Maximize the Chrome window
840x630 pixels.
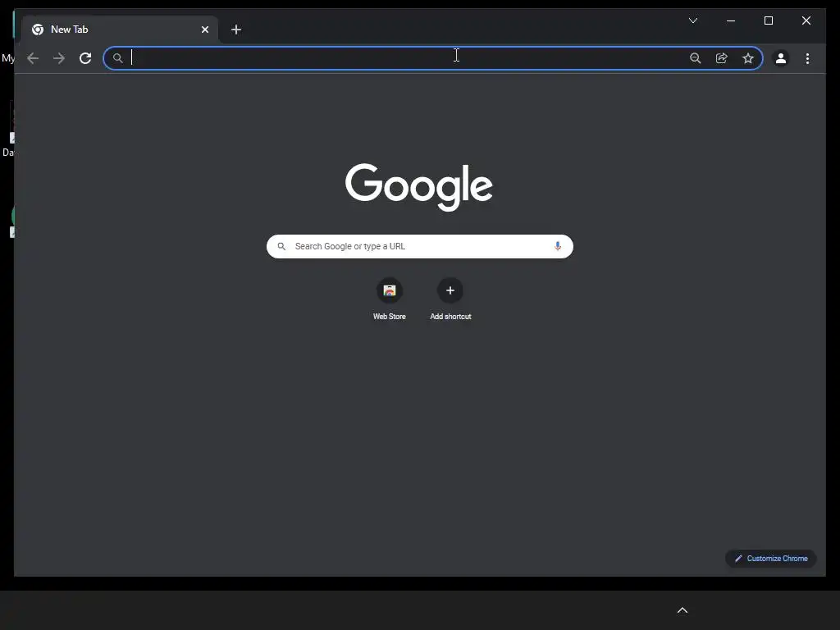click(769, 21)
